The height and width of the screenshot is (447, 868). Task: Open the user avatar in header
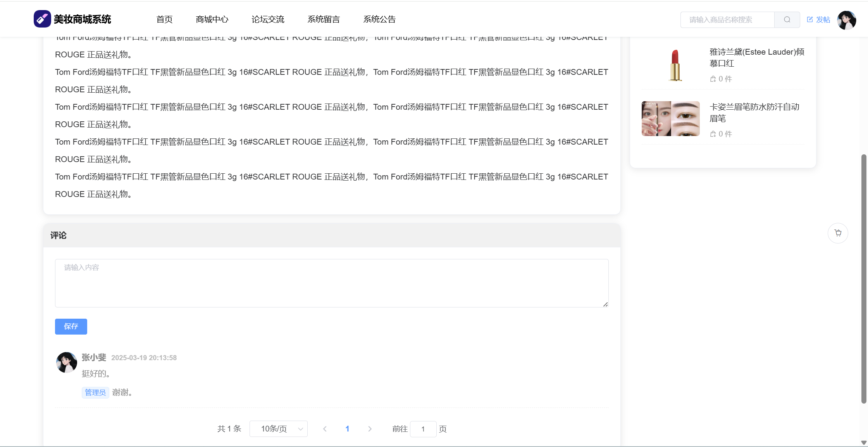pos(846,20)
